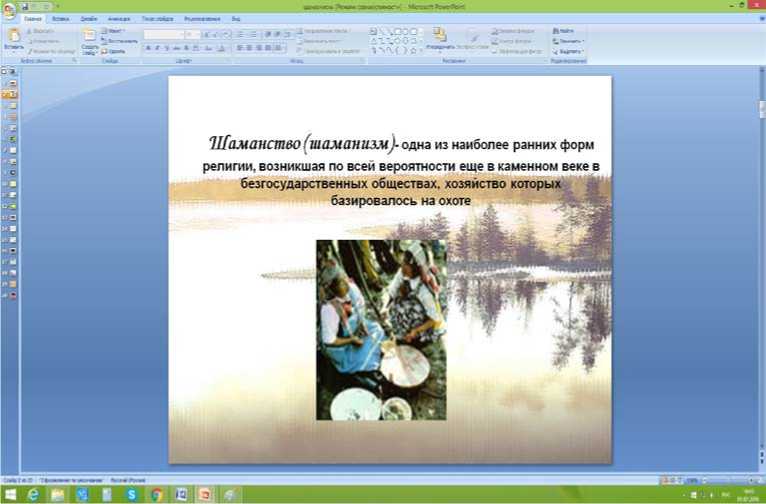The height and width of the screenshot is (504, 766).
Task: Open the Заменить replace dropdown
Action: tap(568, 41)
